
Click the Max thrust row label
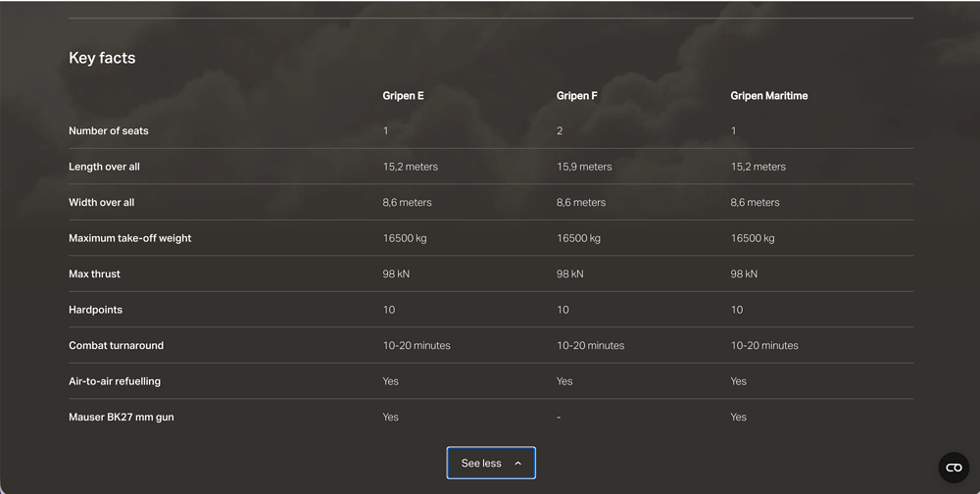click(x=94, y=273)
